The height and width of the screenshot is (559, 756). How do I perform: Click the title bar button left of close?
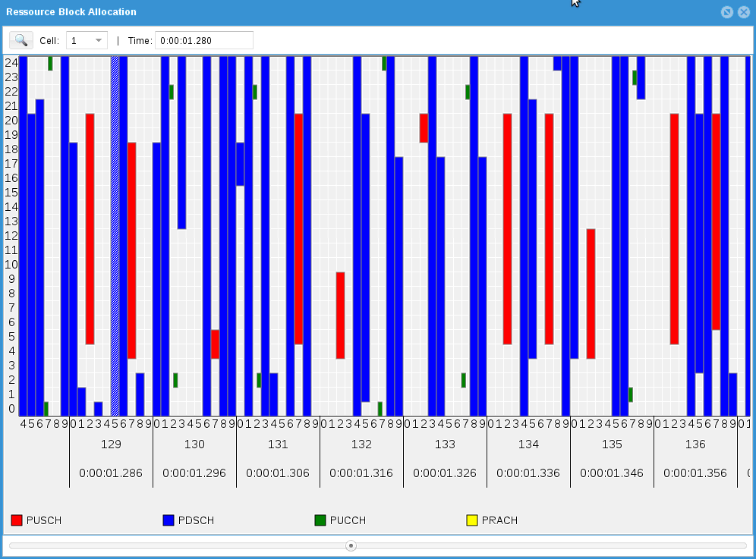pos(727,12)
